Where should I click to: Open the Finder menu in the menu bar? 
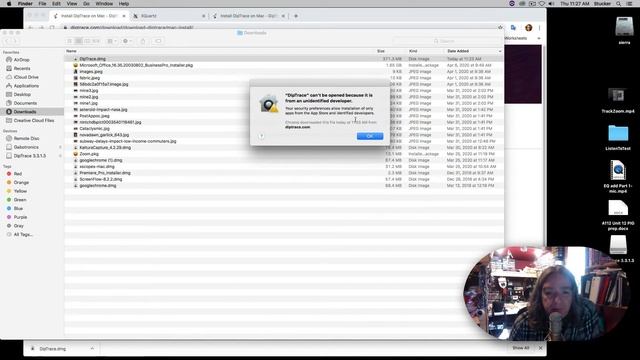[x=25, y=4]
